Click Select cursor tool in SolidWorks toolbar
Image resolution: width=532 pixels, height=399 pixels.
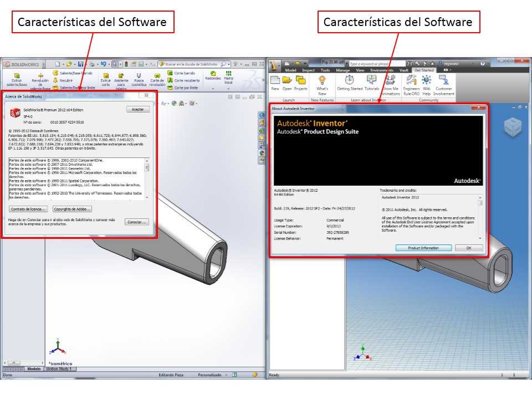115,64
